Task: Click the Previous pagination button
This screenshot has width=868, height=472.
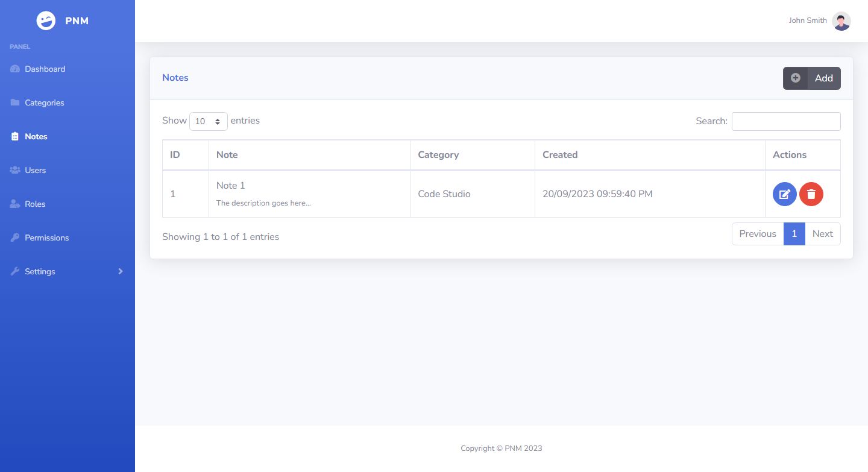Action: (757, 234)
